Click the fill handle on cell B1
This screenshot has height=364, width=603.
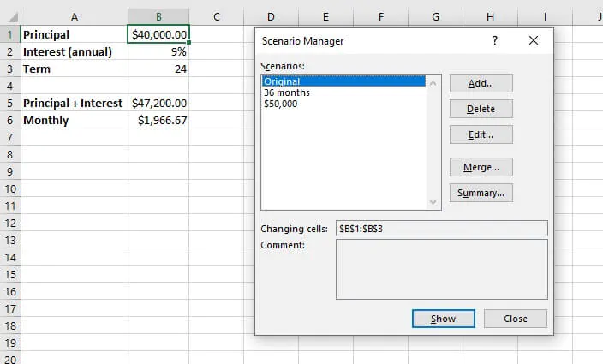188,42
